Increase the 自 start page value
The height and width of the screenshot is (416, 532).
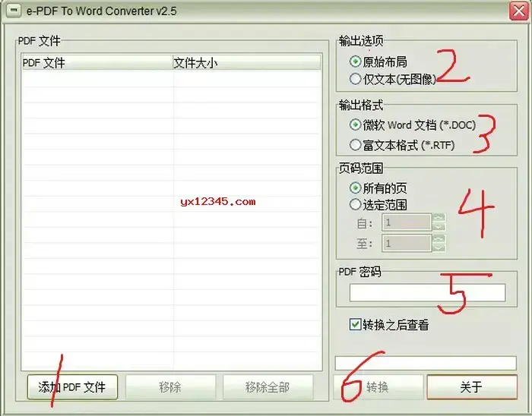pos(439,218)
